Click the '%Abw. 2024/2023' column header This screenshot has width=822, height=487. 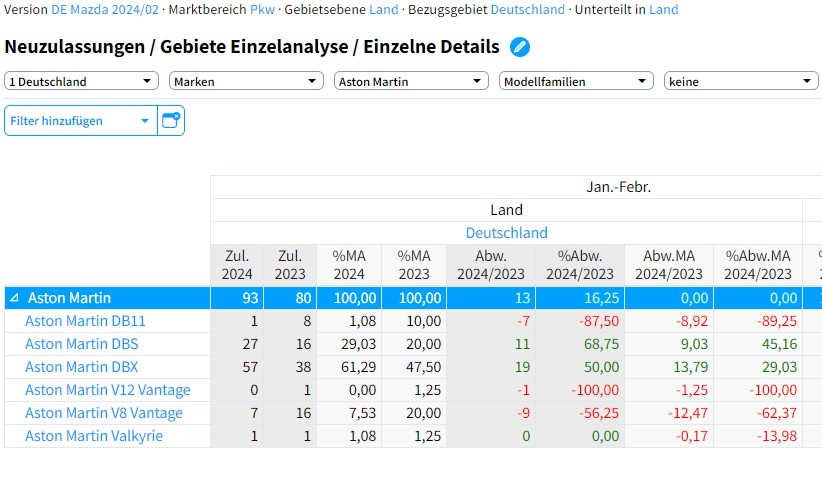pyautogui.click(x=580, y=265)
